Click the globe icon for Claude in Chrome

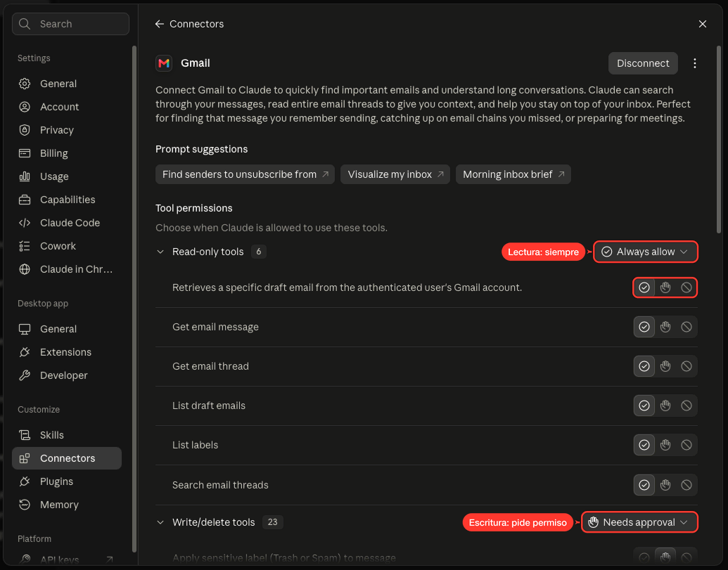pyautogui.click(x=25, y=269)
